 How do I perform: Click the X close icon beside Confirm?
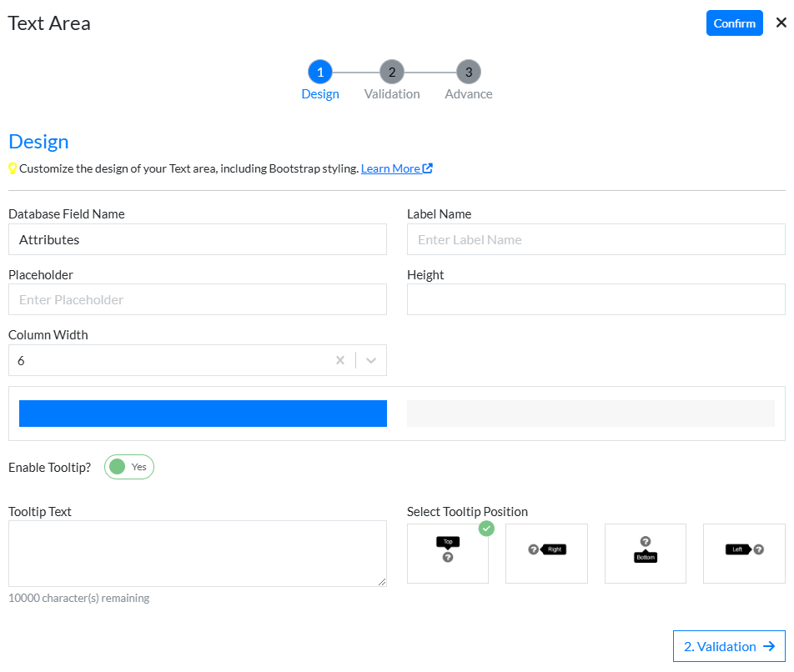(781, 23)
